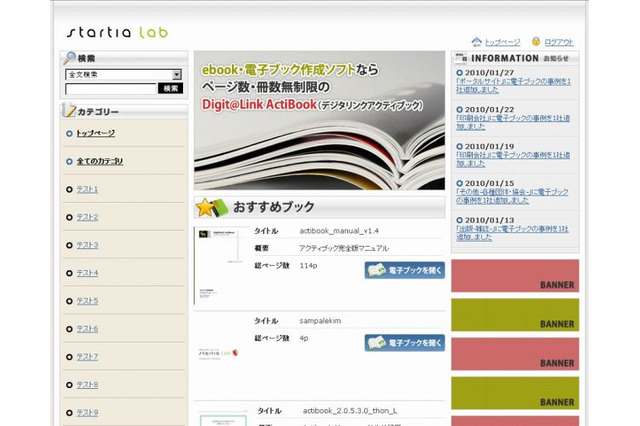Viewport: 640px width, 426px height.
Task: Click the title text actibook_manual_v1.4
Action: [x=339, y=231]
